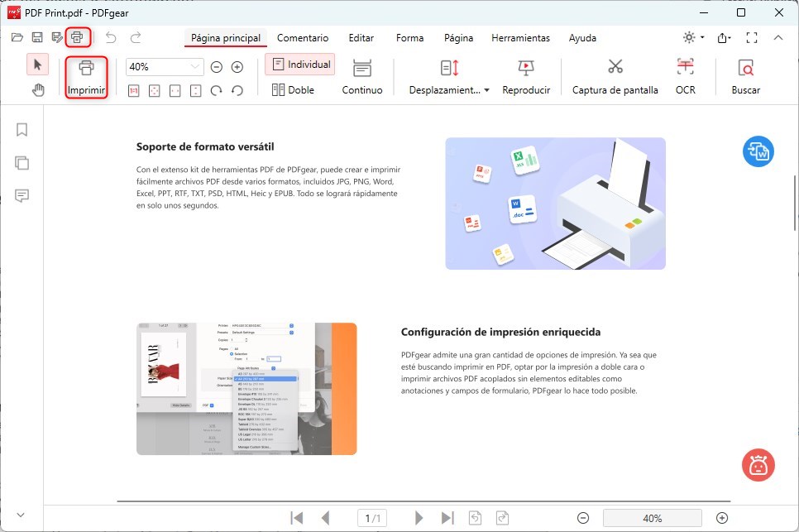Go back to the previous view
799x532 pixels.
[475, 518]
